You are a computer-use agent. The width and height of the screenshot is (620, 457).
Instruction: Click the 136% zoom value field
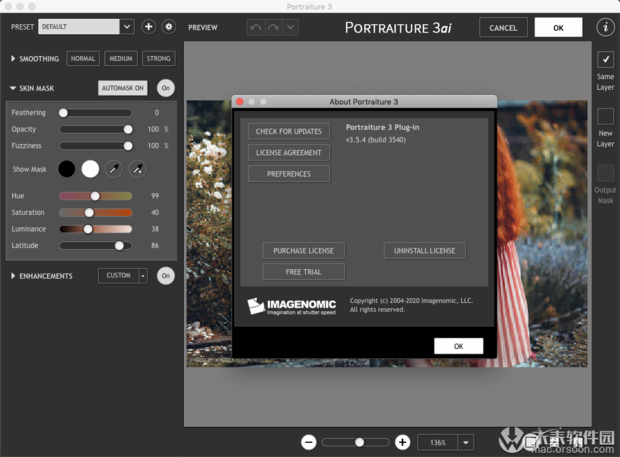(438, 442)
